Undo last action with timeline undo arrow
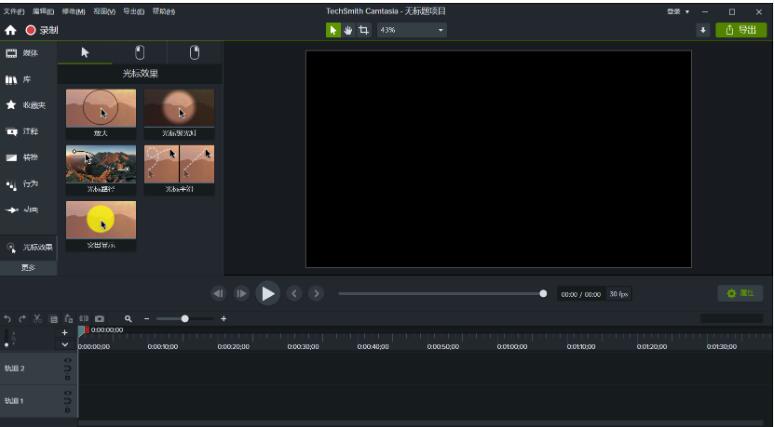Screen dimensions: 775x427 point(7,318)
